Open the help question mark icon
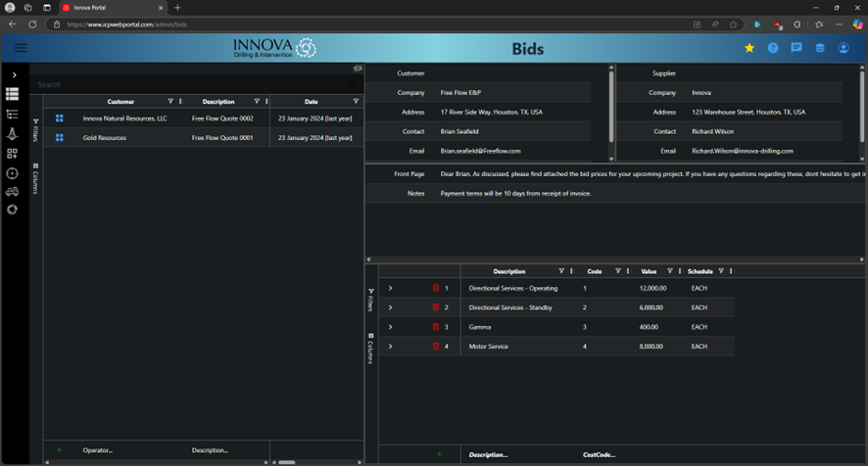The height and width of the screenshot is (466, 868). click(773, 48)
